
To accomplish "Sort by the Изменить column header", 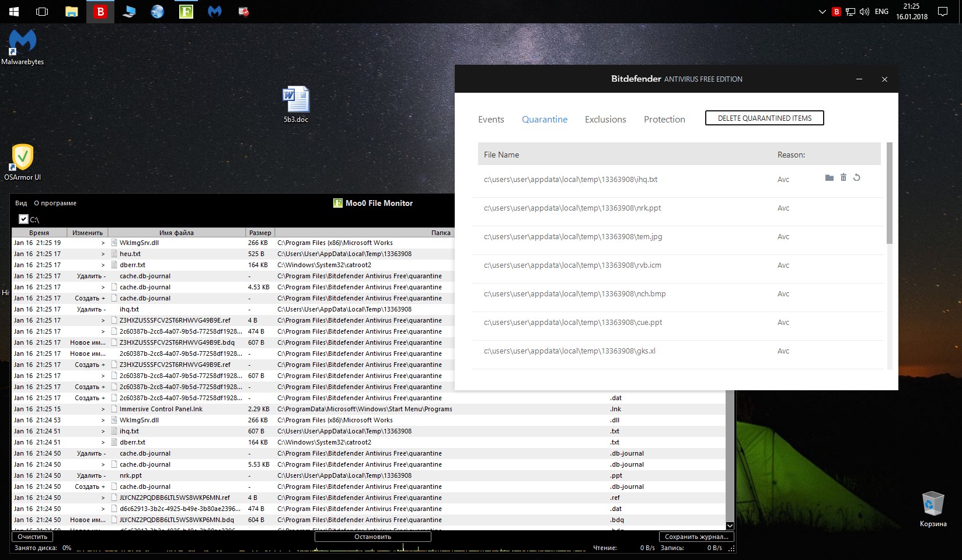I will pyautogui.click(x=88, y=233).
